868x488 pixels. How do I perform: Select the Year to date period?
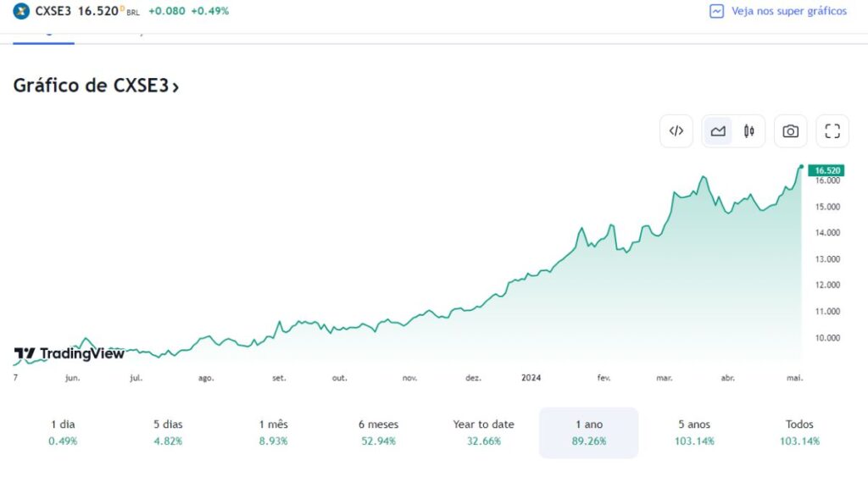pos(483,432)
